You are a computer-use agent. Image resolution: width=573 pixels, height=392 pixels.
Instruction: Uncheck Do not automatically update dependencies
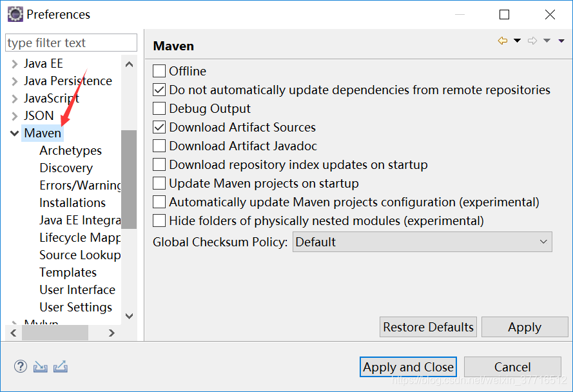click(159, 90)
